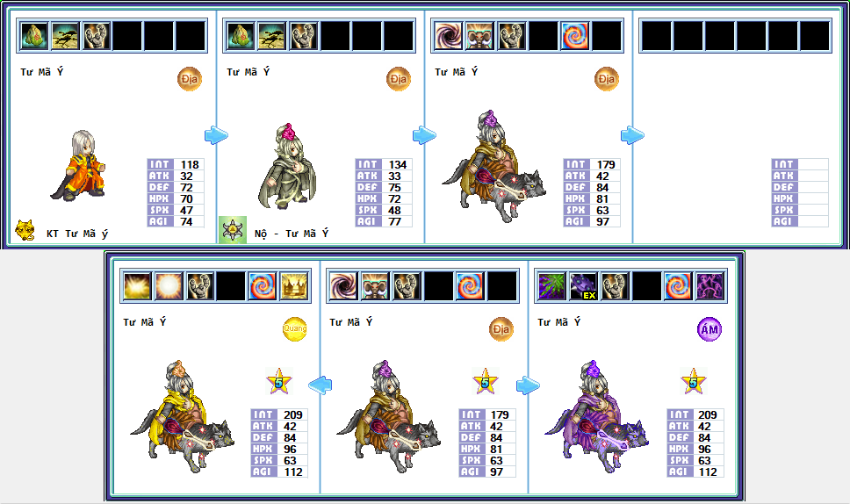The width and height of the screenshot is (850, 504).
Task: Click the left-pointing blue arrow
Action: (320, 385)
